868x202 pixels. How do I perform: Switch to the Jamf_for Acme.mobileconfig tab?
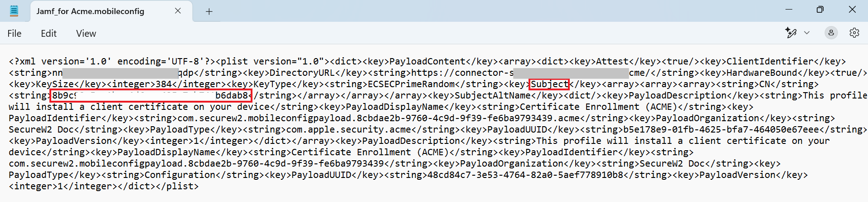pos(90,11)
